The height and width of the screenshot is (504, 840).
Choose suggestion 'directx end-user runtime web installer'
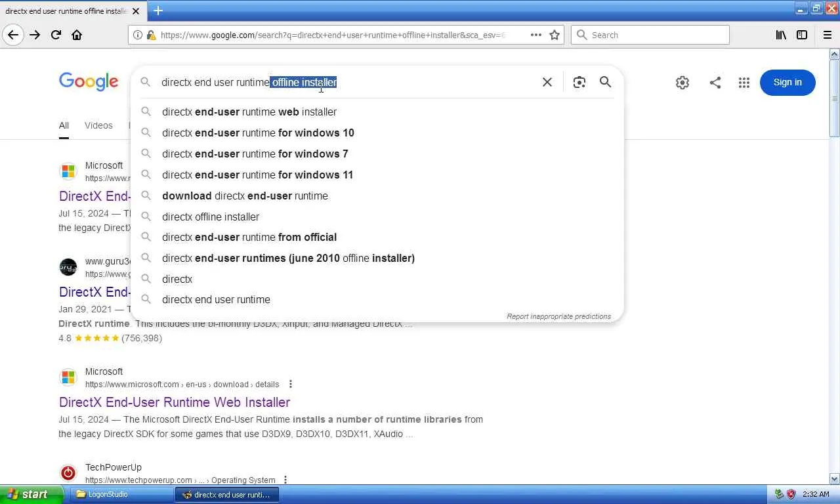377,112
